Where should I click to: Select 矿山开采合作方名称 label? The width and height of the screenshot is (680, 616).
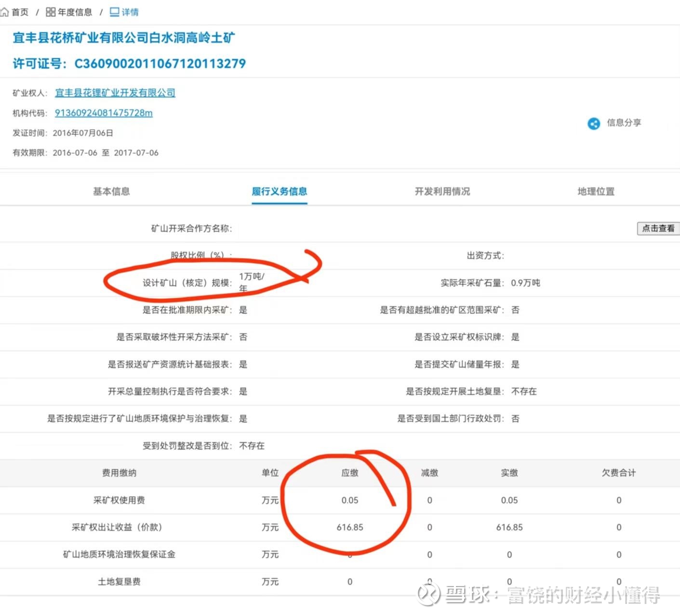(x=191, y=228)
